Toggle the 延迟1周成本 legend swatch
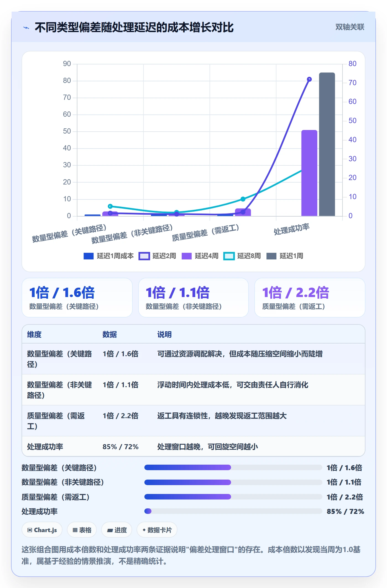Viewport: 387px width, 588px height. [x=88, y=256]
